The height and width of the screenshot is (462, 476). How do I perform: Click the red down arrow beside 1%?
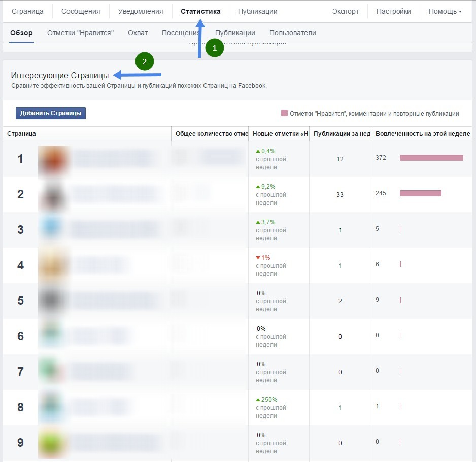click(258, 258)
